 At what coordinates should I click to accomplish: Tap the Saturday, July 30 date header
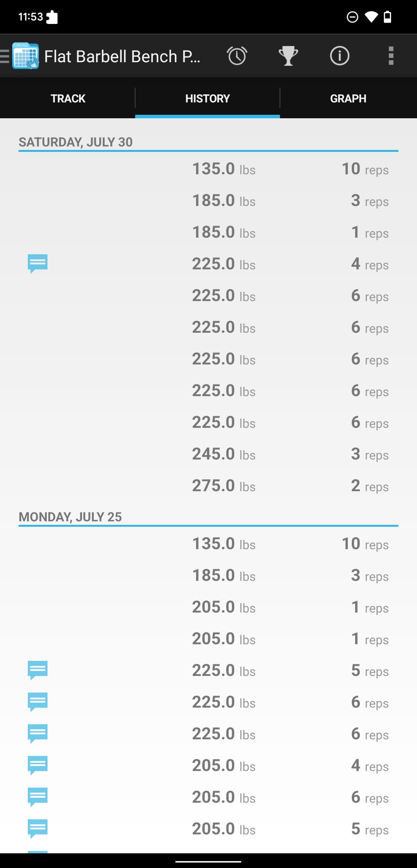(76, 142)
